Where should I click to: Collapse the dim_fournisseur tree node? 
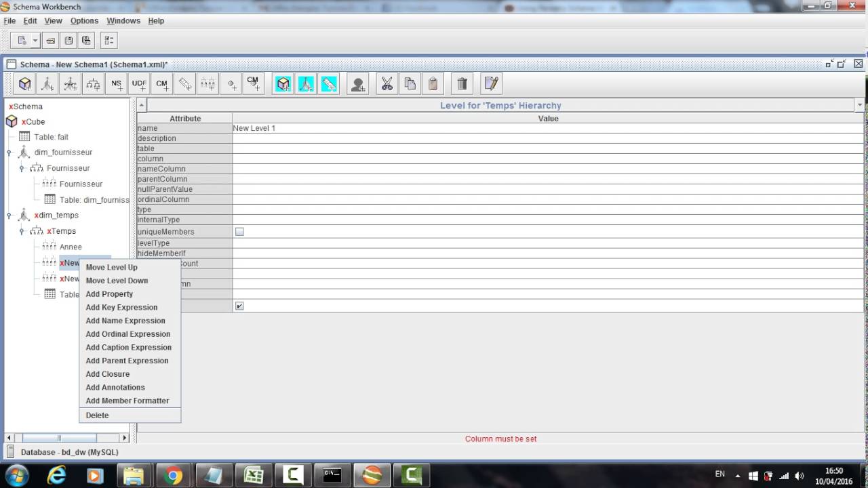click(9, 152)
